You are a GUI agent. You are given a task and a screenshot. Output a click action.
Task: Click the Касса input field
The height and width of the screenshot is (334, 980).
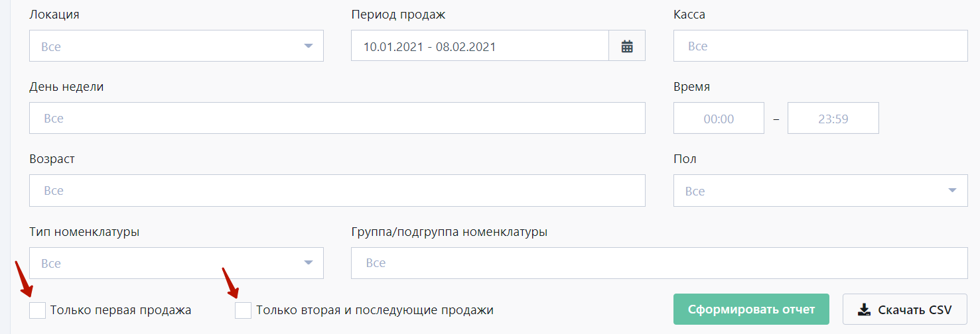pos(821,46)
